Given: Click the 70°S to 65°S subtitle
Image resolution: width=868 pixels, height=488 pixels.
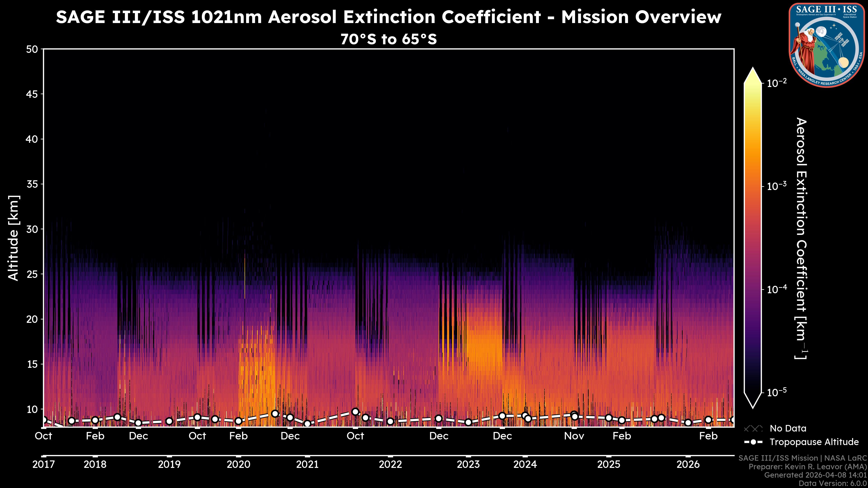Looking at the screenshot, I should pos(389,39).
